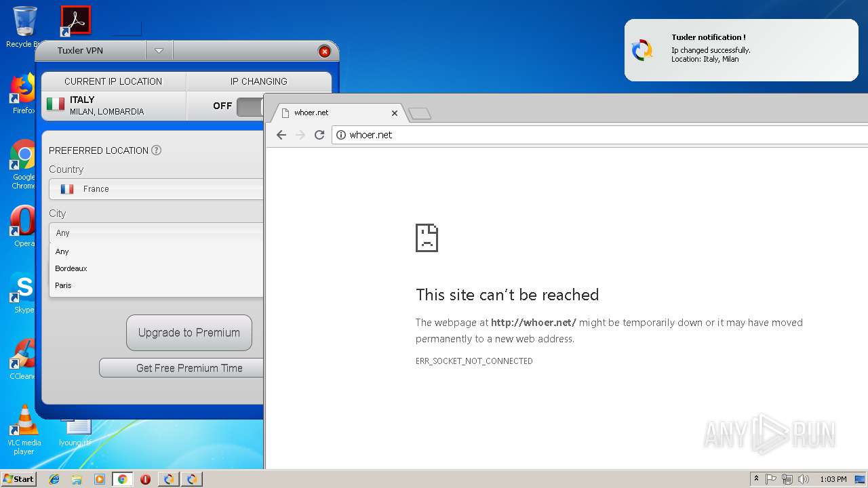This screenshot has height=488, width=868.
Task: Close the whoer.net tab
Action: (x=395, y=113)
